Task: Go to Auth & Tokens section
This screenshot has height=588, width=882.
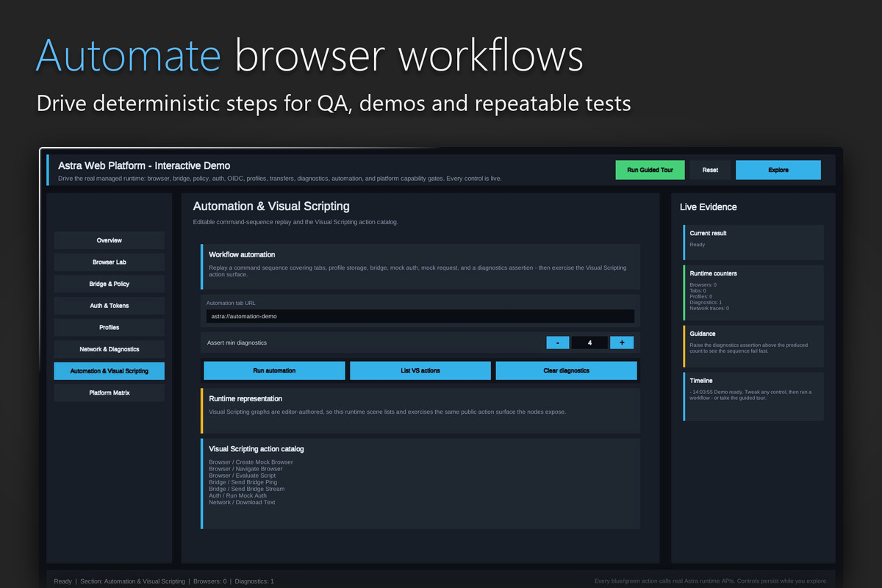Action: 110,306
